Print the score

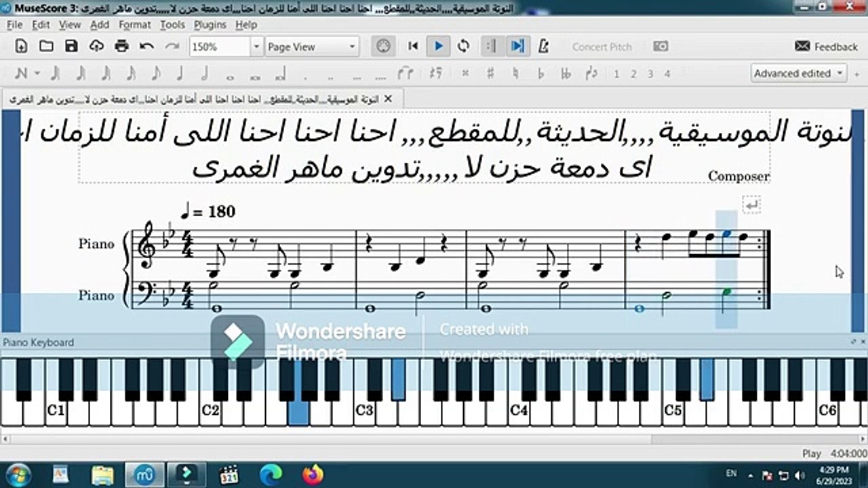coord(121,46)
